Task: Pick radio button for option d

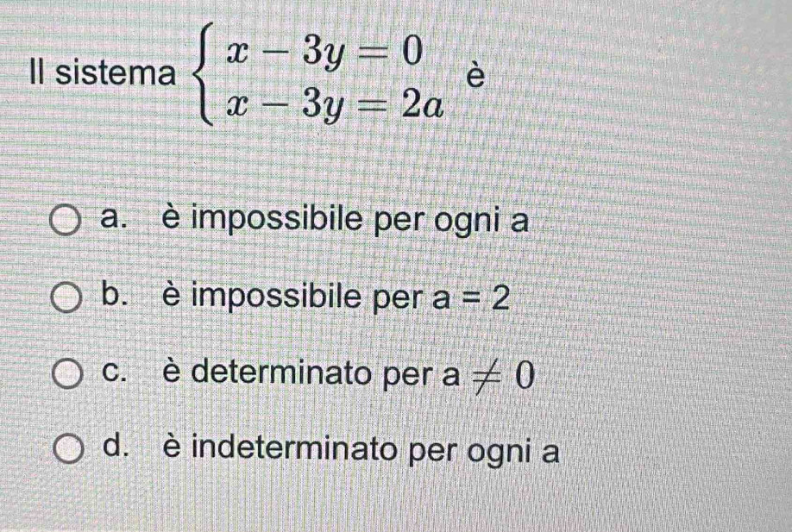Action: pos(69,449)
